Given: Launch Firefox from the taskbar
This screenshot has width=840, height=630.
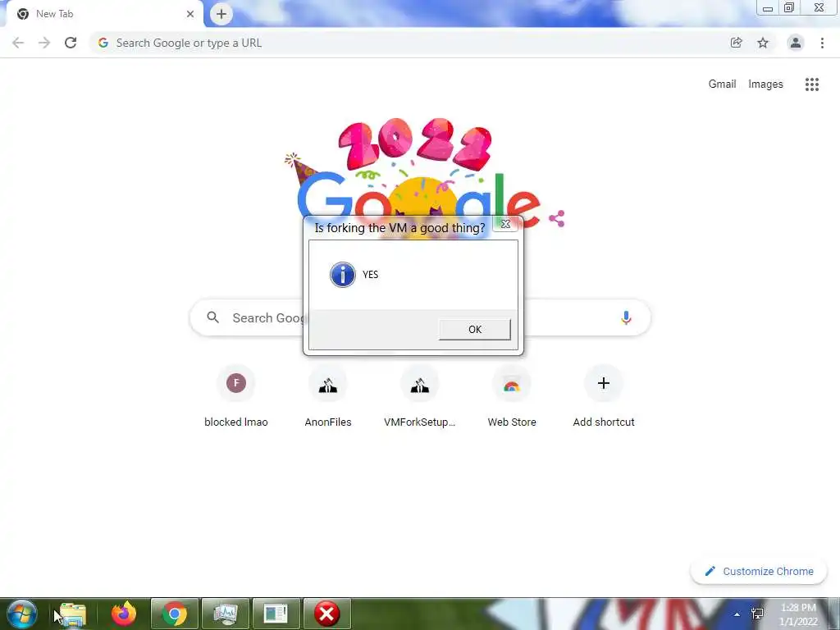Looking at the screenshot, I should pos(124,614).
